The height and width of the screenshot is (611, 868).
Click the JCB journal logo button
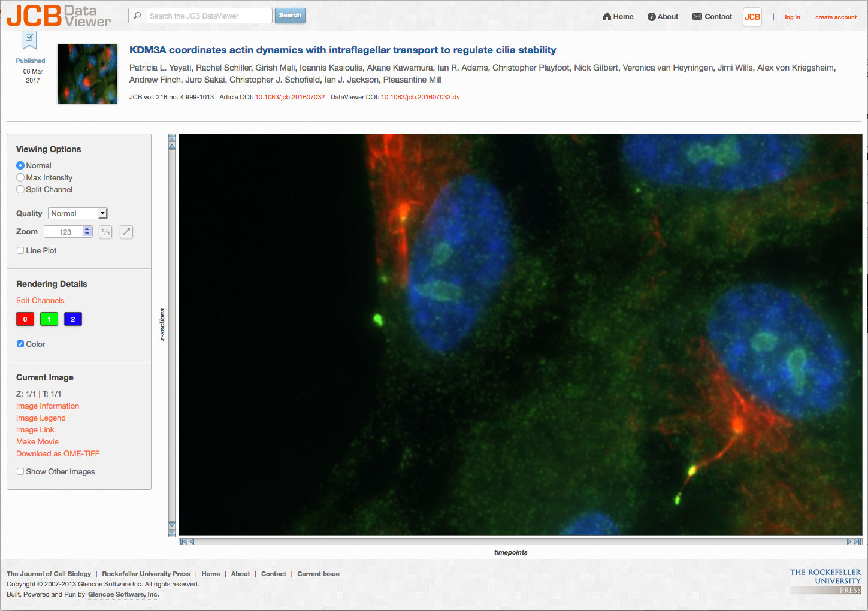pyautogui.click(x=752, y=17)
